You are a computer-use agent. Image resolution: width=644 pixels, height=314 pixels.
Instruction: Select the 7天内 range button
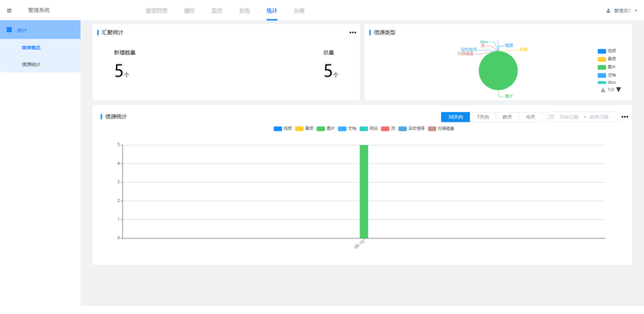[483, 117]
